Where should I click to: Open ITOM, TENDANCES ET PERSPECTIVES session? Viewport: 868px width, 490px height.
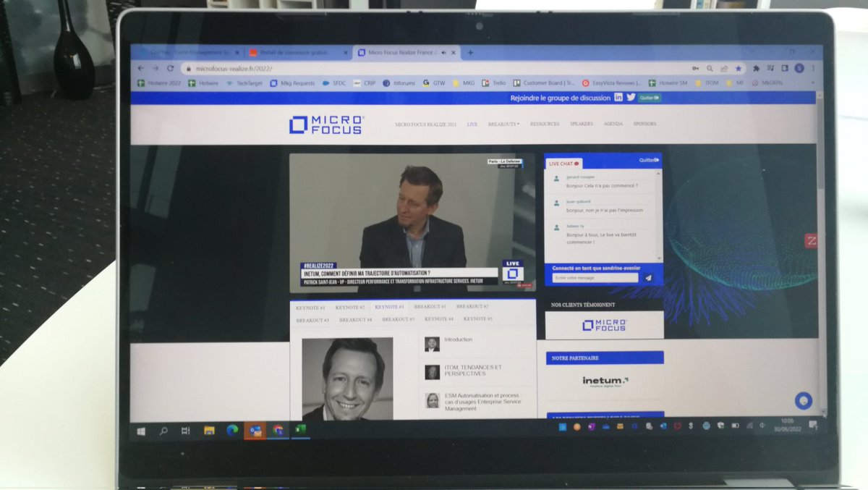(473, 371)
